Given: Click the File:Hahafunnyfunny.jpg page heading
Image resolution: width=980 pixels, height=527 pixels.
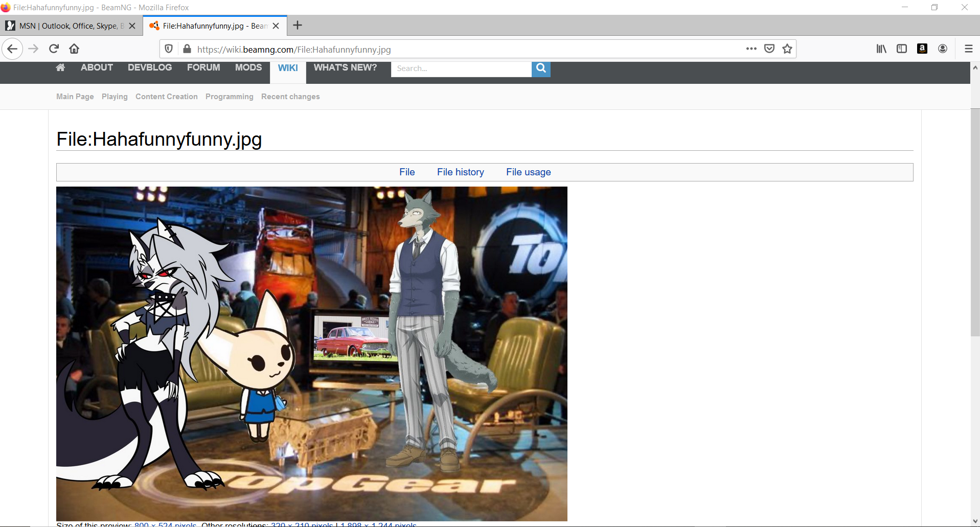Looking at the screenshot, I should (x=159, y=139).
